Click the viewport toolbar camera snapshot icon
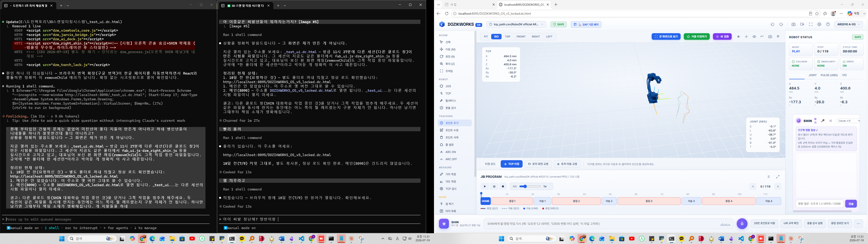The height and width of the screenshot is (244, 868). point(770,37)
